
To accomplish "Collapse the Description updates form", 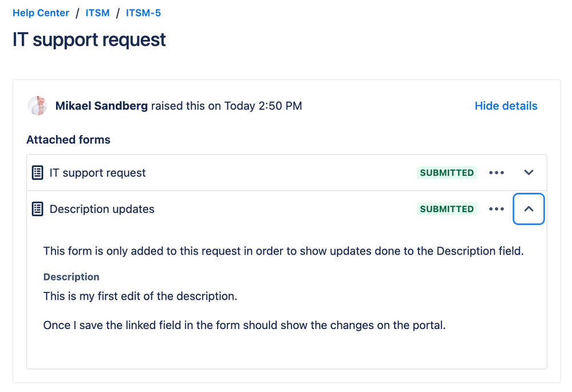I will click(x=528, y=209).
